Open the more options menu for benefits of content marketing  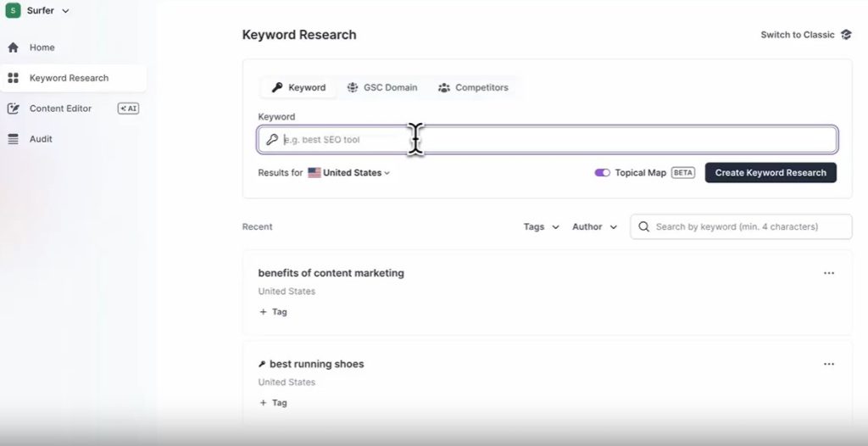(829, 273)
